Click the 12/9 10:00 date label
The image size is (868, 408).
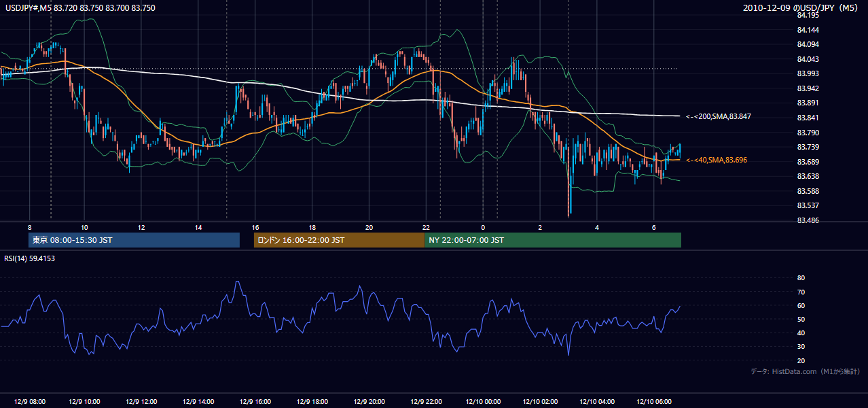point(84,401)
